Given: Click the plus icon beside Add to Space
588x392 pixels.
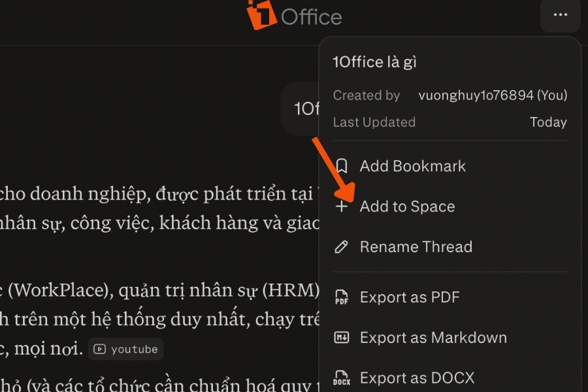Looking at the screenshot, I should pos(341,206).
